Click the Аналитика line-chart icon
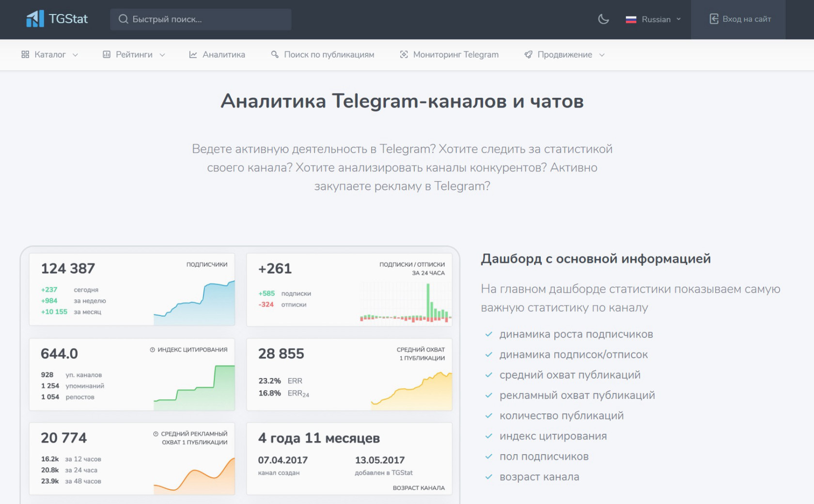814x504 pixels. 193,55
